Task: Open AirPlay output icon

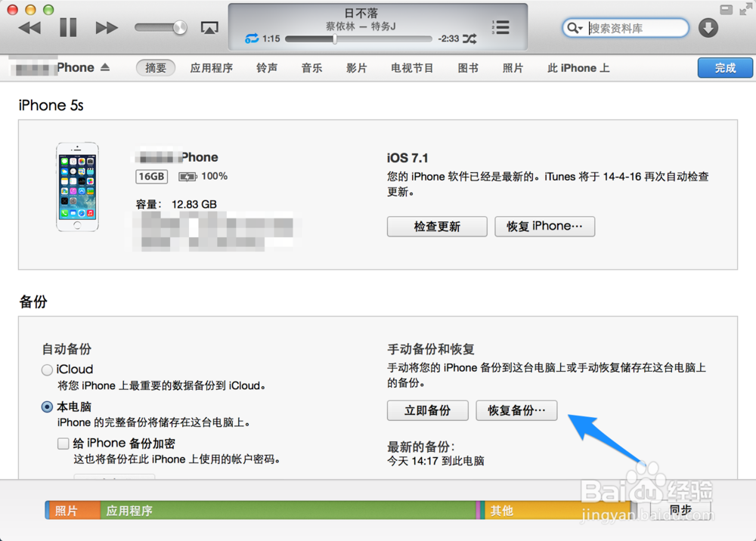Action: [x=209, y=28]
